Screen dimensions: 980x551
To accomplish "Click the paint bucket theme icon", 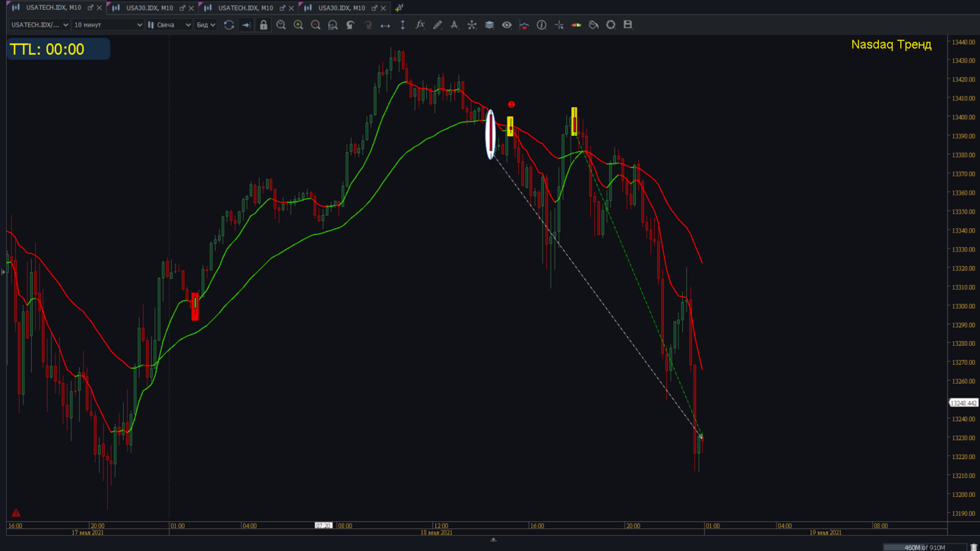I will click(x=593, y=25).
